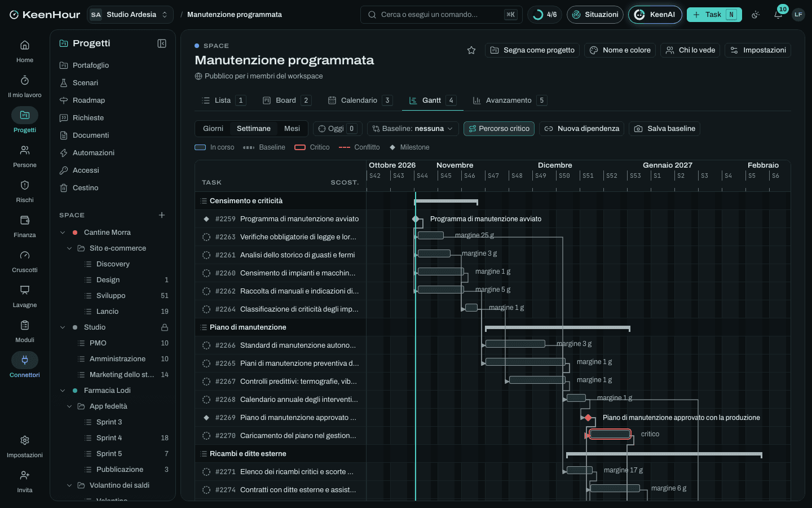This screenshot has width=812, height=508.
Task: Star the Manutenzione programmata space
Action: [471, 50]
